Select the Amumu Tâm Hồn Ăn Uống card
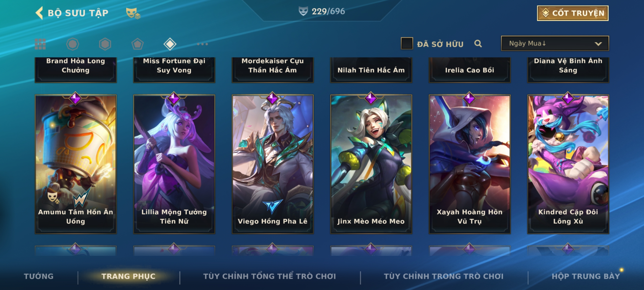The image size is (644, 290). point(76,164)
